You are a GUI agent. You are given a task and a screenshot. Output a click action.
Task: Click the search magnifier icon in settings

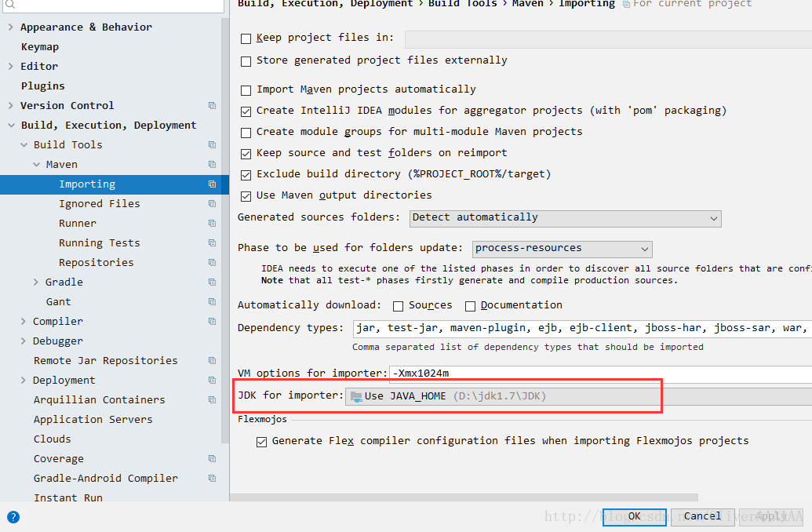tap(10, 5)
